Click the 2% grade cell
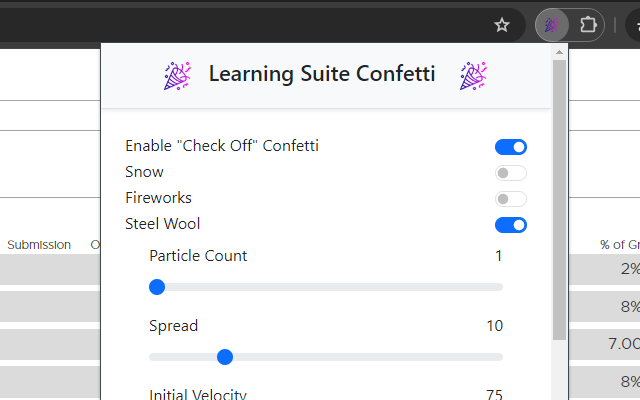The image size is (640, 400). coord(629,269)
